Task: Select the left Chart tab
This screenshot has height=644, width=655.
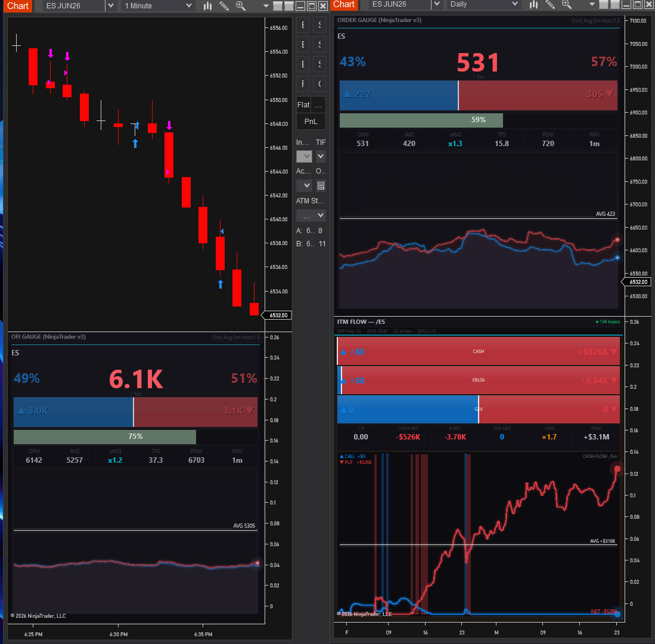Action: pos(18,6)
